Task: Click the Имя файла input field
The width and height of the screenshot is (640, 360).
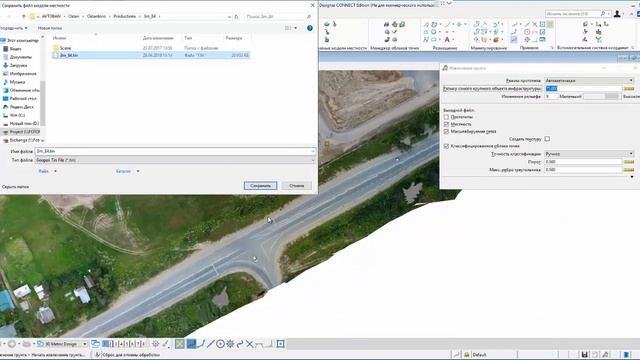Action: pos(175,151)
